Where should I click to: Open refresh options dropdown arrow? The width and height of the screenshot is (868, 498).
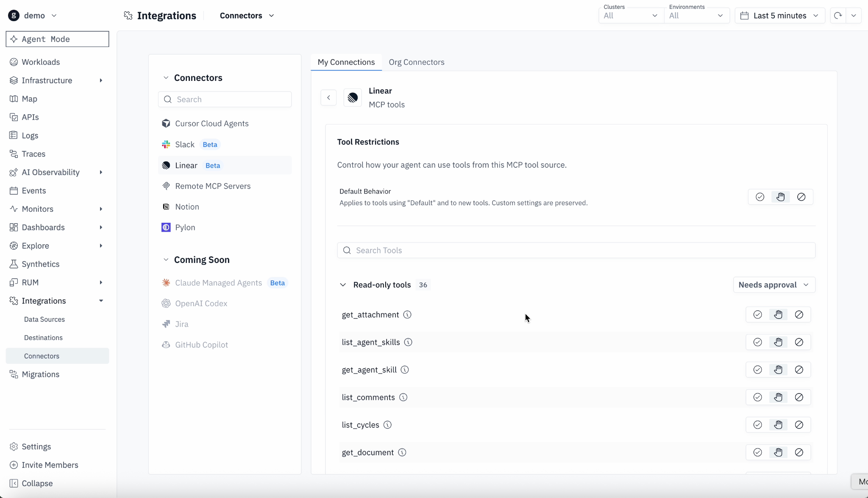(854, 16)
